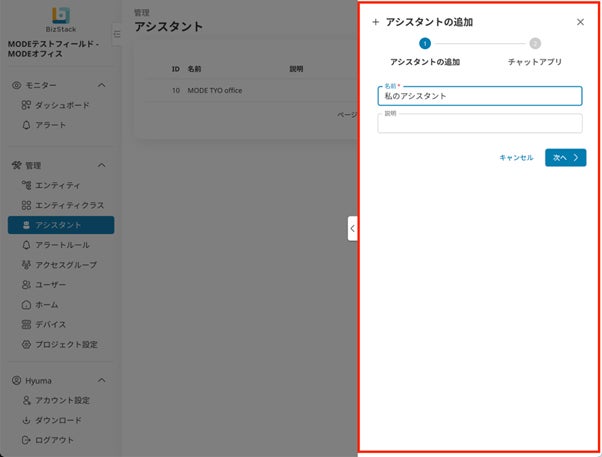This screenshot has height=457, width=602.
Task: Click the tools icon next to 管理
Action: point(16,166)
